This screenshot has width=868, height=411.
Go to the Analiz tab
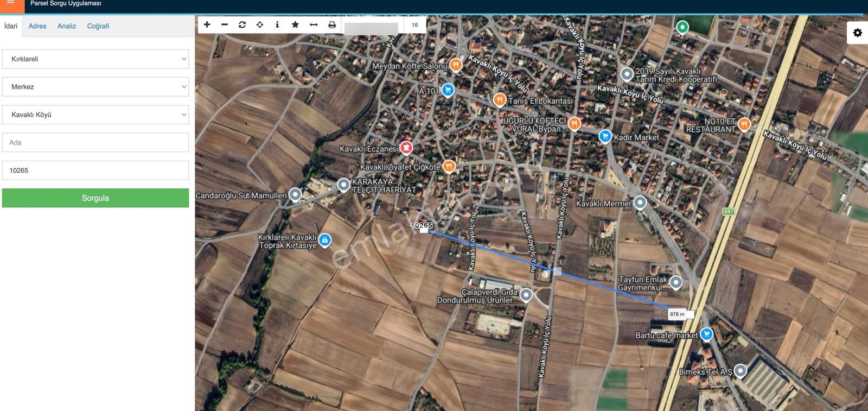(67, 26)
